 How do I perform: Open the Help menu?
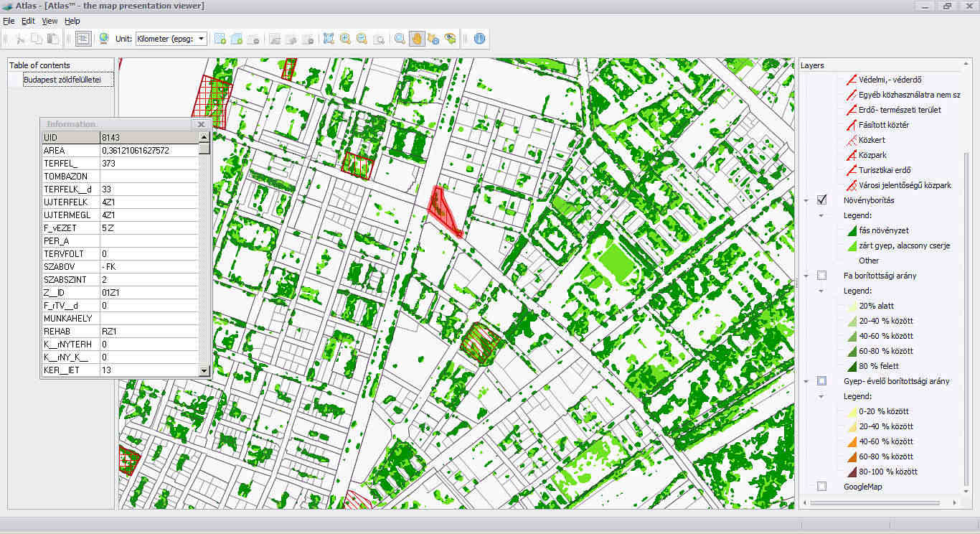(72, 22)
